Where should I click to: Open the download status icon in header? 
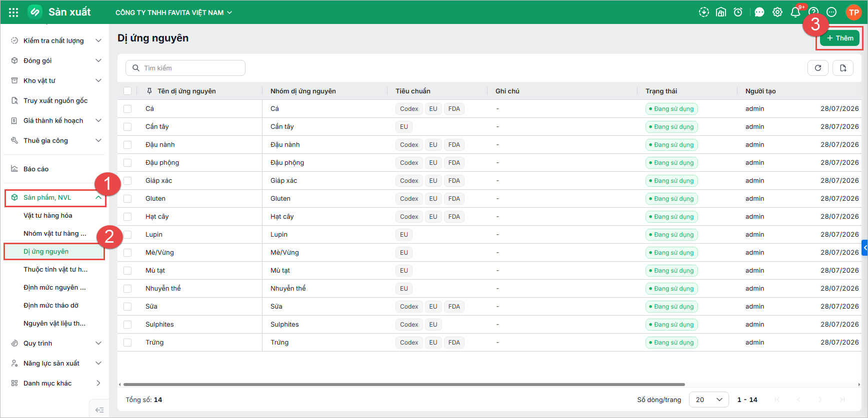pos(704,12)
